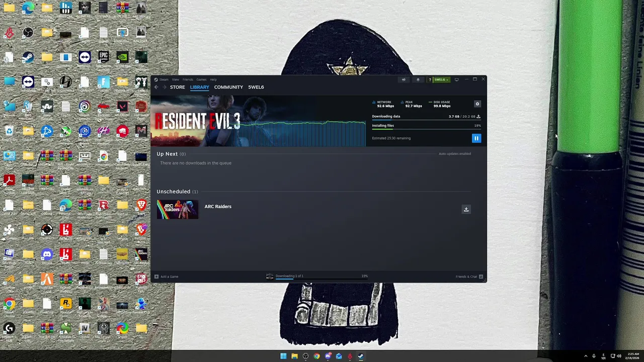Open Friends & Chat panel
Screen dimensions: 644x362
(x=469, y=277)
